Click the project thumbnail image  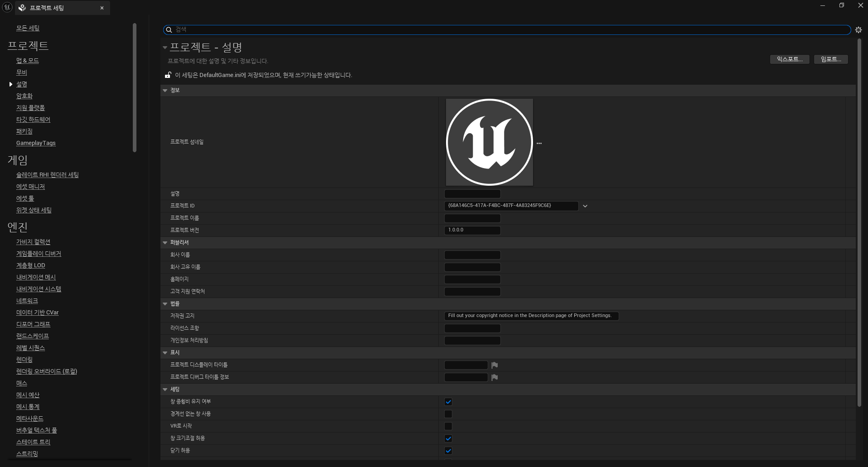tap(490, 142)
